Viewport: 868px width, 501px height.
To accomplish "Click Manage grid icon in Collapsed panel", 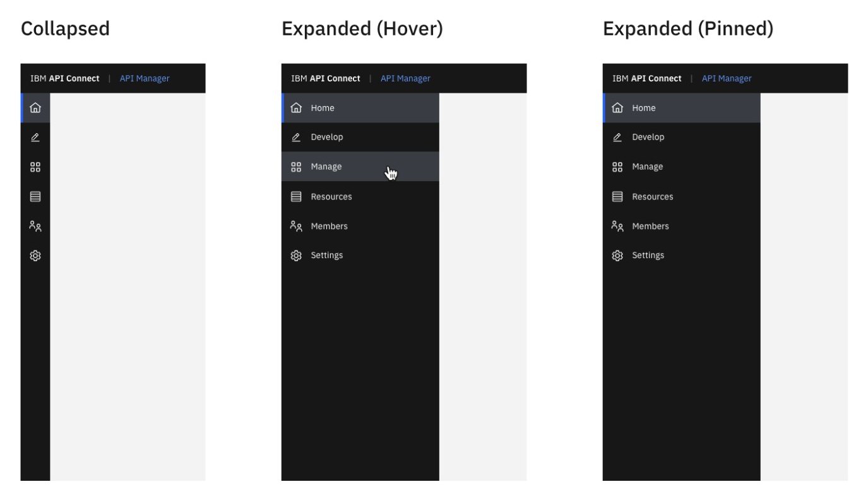I will click(35, 167).
